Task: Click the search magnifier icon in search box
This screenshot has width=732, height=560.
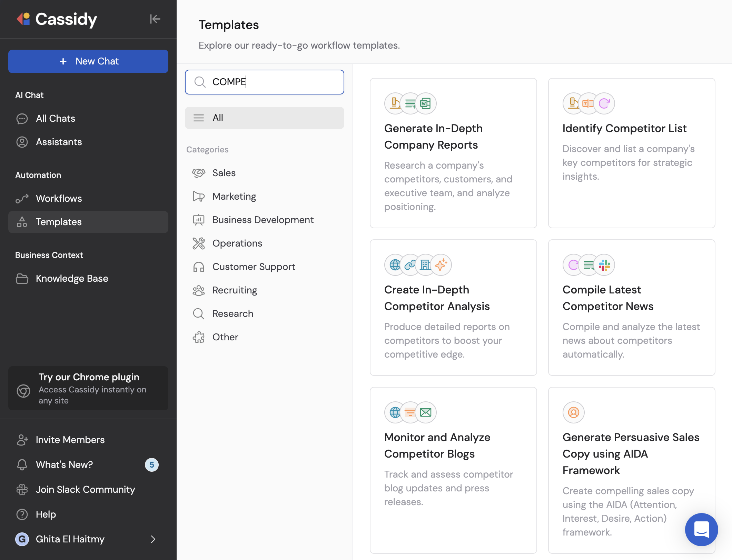Action: point(200,82)
